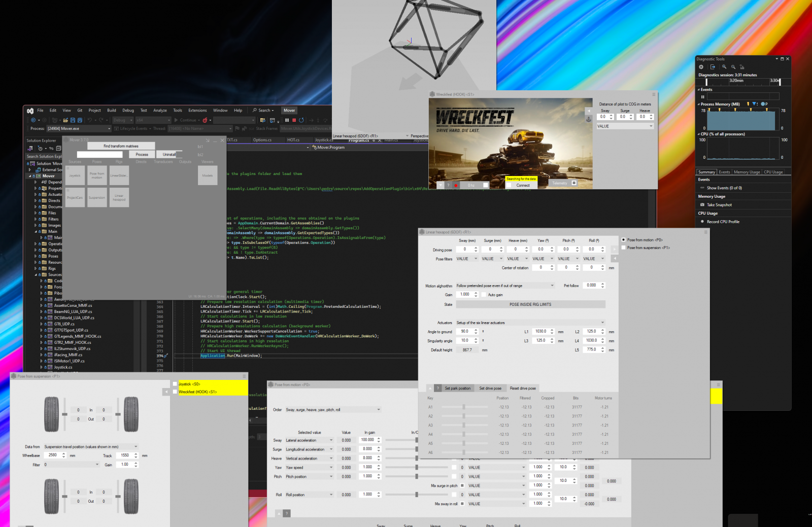Toggle Pose from suspension <P1> checkbox
This screenshot has height=527, width=812.
pyautogui.click(x=624, y=248)
